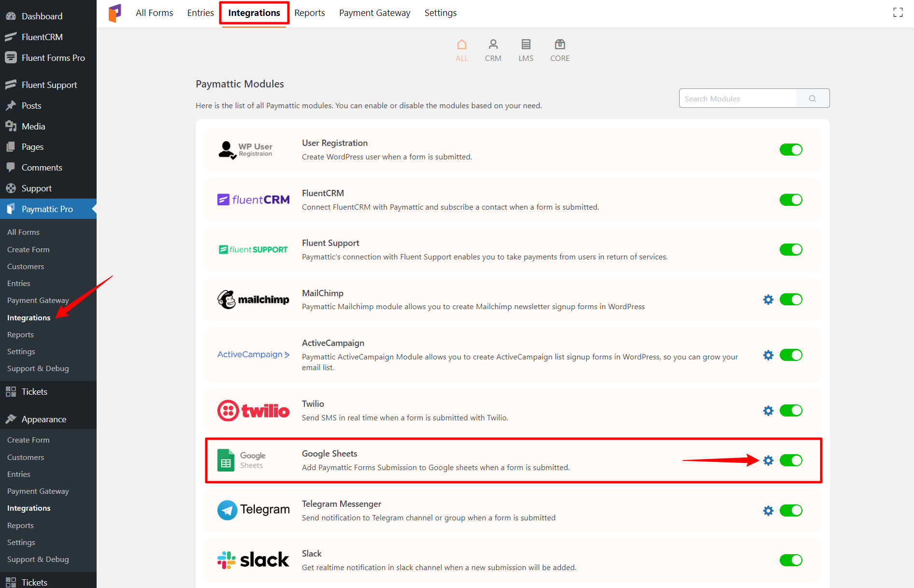Screen dimensions: 914x588
Task: Click the Paymattic logo icon in top bar
Action: (115, 13)
